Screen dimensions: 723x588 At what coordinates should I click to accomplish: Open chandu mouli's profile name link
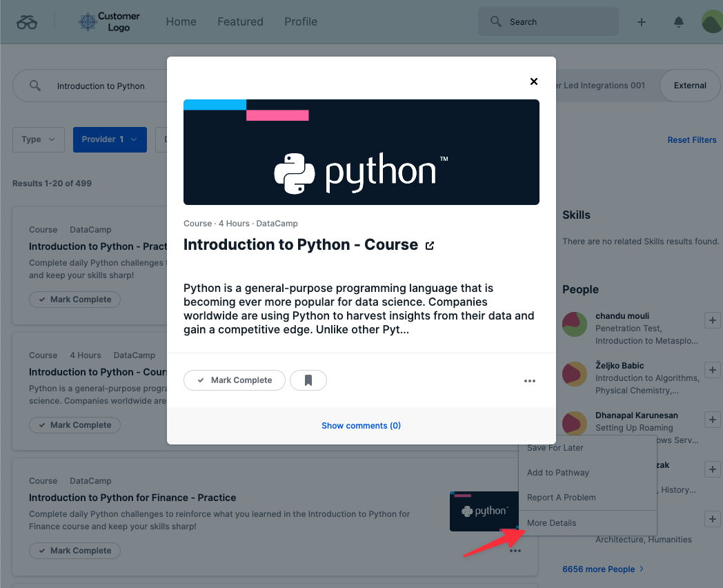622,316
